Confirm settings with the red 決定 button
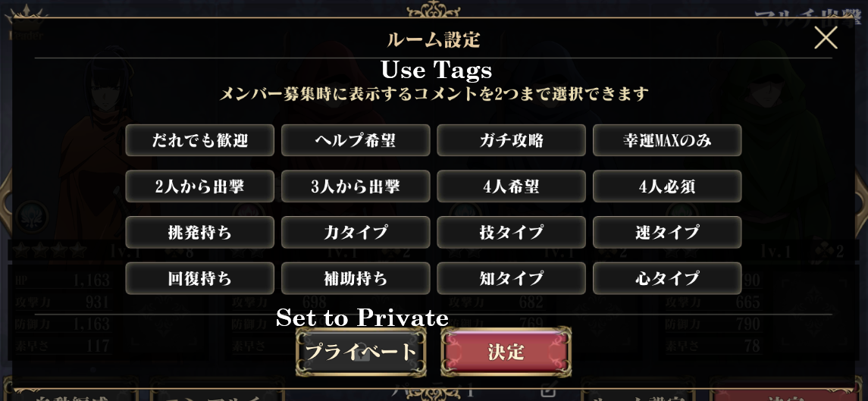This screenshot has height=401, width=868. 506,352
